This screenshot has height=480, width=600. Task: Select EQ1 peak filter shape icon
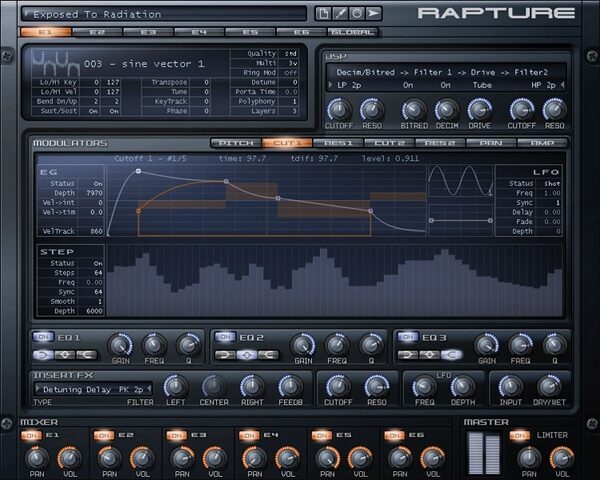pos(65,355)
